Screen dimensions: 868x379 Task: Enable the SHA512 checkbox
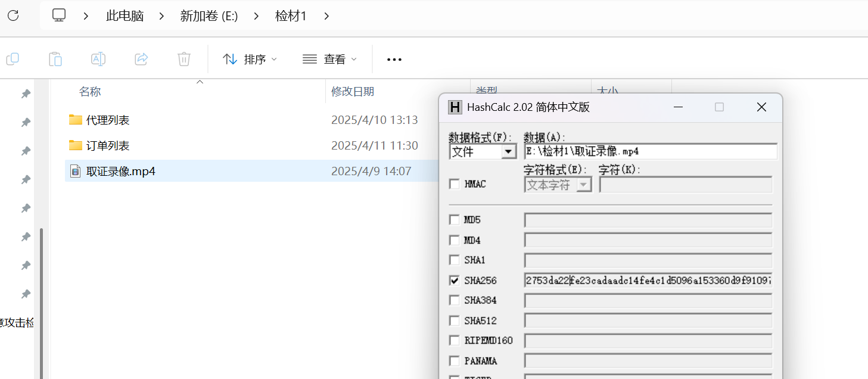(x=455, y=321)
